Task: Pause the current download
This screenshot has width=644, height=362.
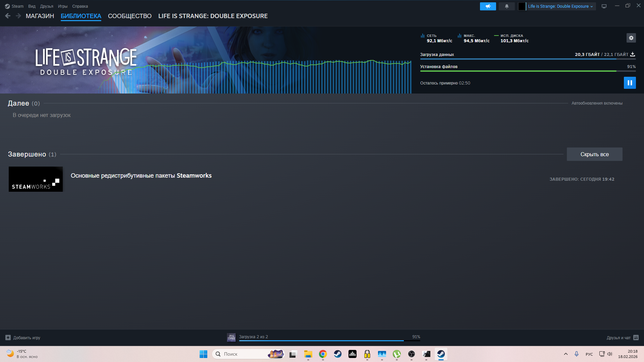Action: (630, 83)
